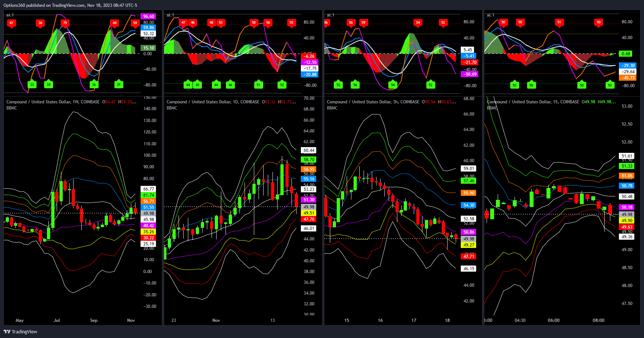
Task: Click the TradingView logo at bottom left
Action: click(x=20, y=332)
